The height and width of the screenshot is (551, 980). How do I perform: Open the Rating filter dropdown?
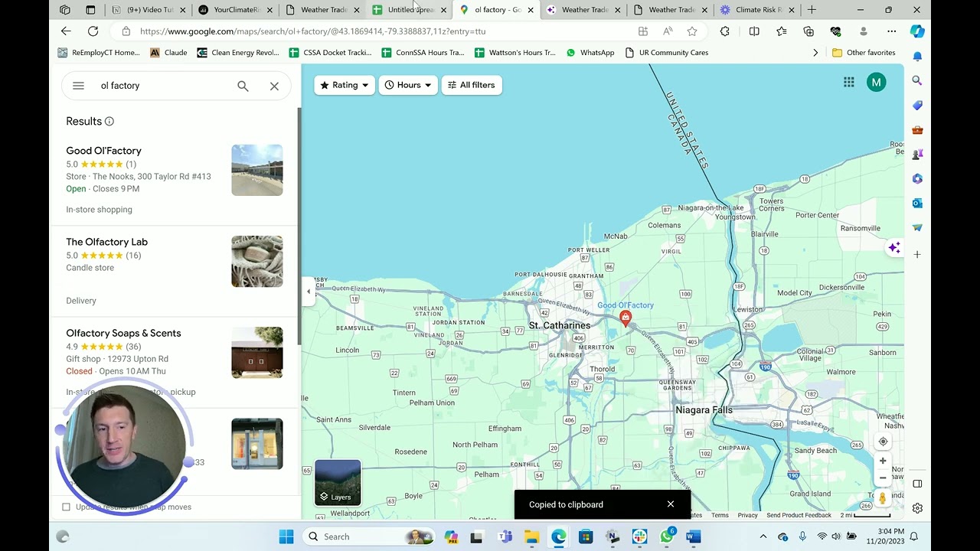coord(345,85)
